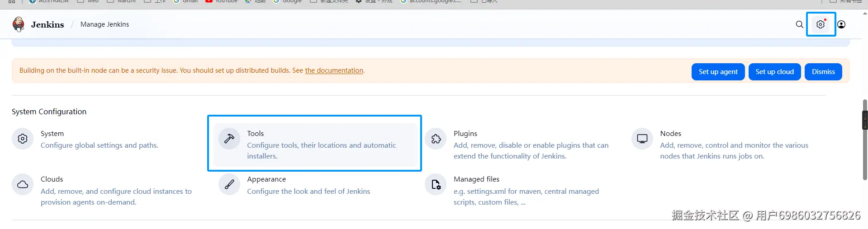Open the search magnifier icon

[x=799, y=24]
